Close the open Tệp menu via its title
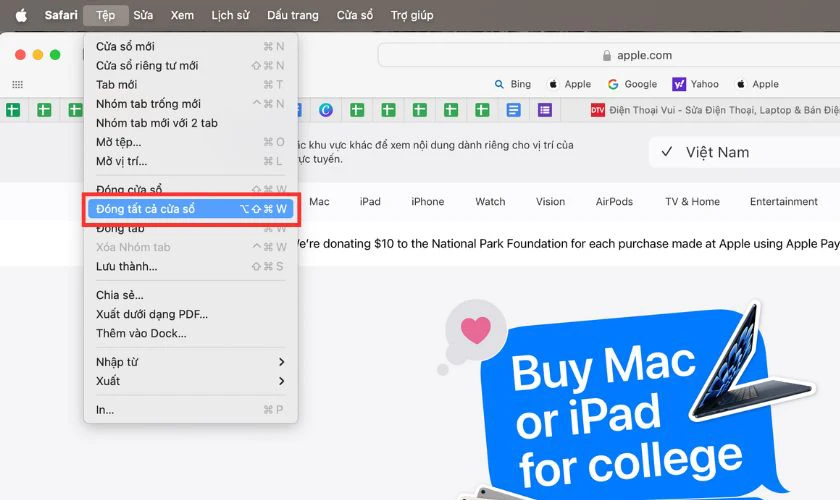840x500 pixels. tap(106, 15)
